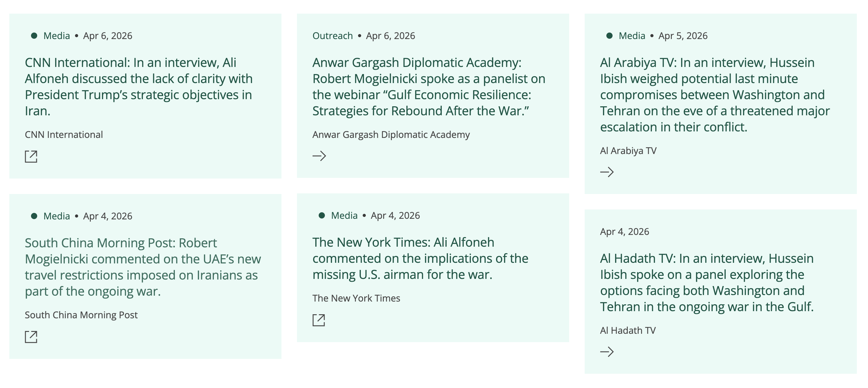Click the Anwar Gargash Diplomatic Academy source name
Viewport: 868px width, 388px height.
click(x=391, y=134)
